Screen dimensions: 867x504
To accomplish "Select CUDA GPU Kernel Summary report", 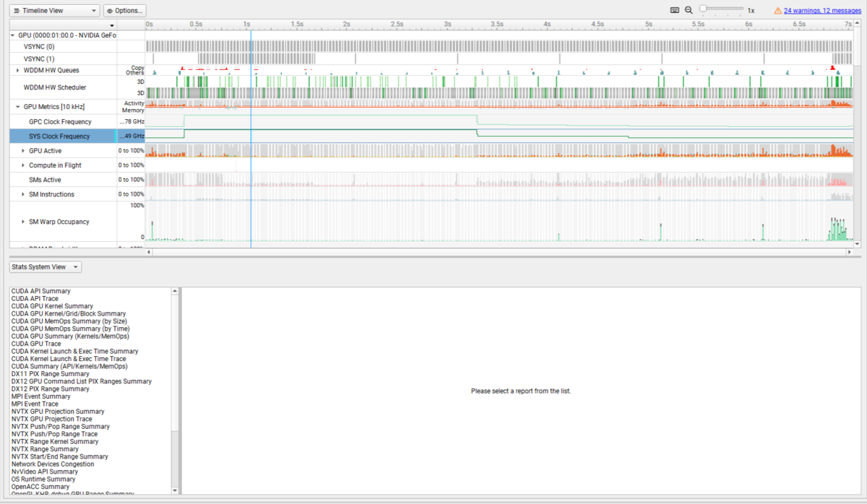I will [52, 306].
